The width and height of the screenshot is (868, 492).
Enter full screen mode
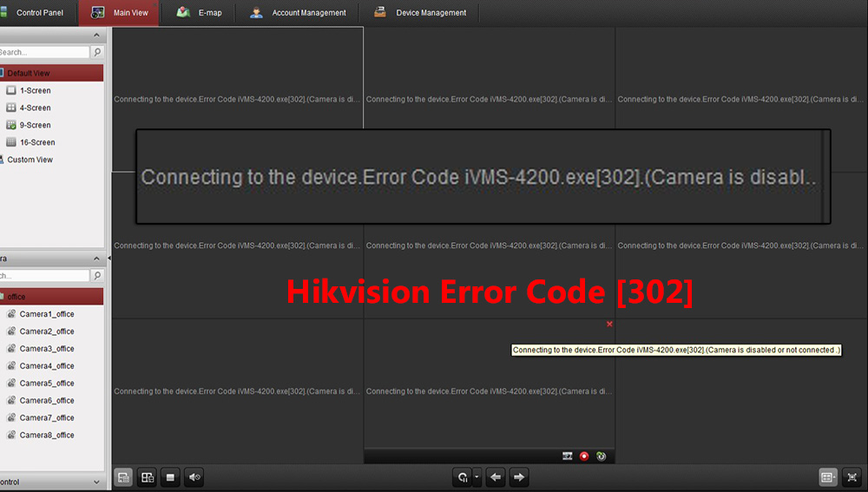click(x=852, y=477)
